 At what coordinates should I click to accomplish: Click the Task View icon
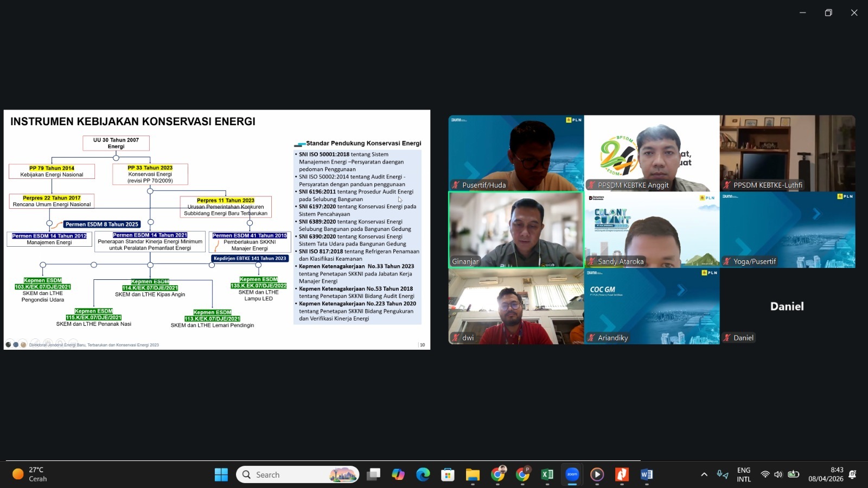point(373,474)
